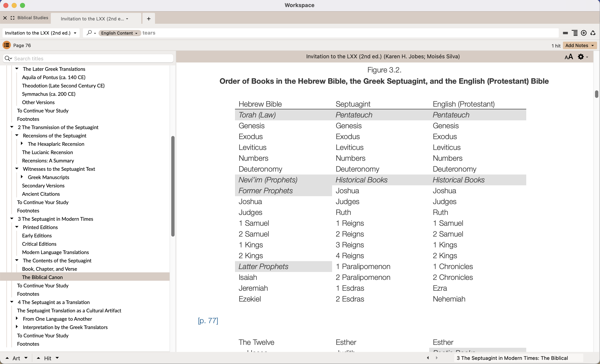This screenshot has height=364, width=600.
Task: Follow the [p. 77] page link
Action: (x=208, y=321)
